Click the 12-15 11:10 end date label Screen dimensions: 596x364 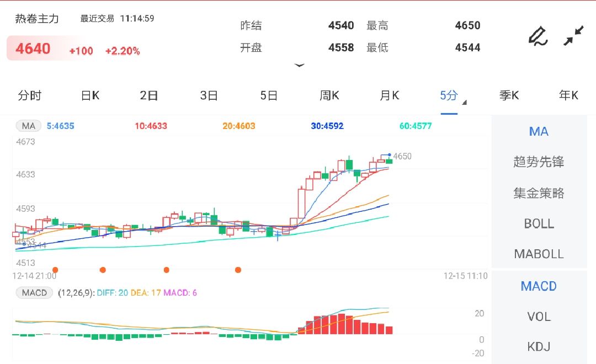465,276
